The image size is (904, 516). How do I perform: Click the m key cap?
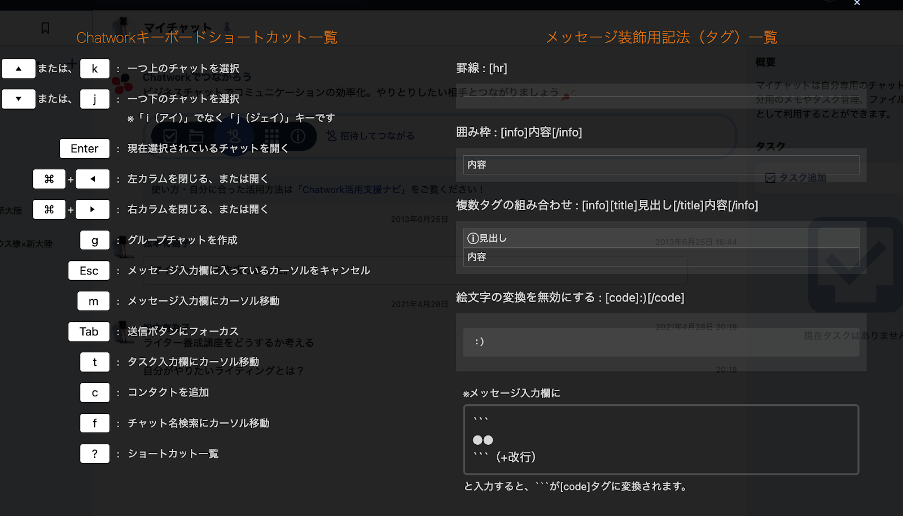click(x=93, y=301)
